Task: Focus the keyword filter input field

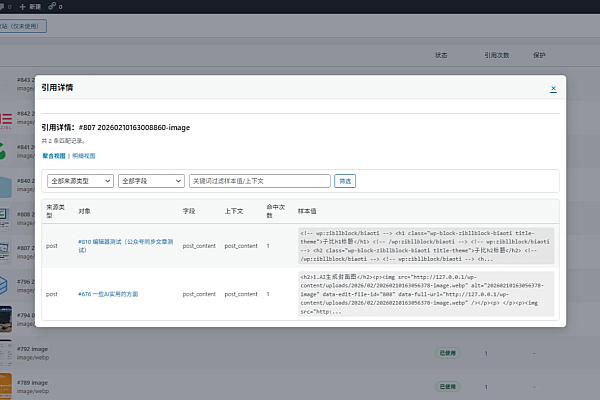Action: (x=259, y=181)
